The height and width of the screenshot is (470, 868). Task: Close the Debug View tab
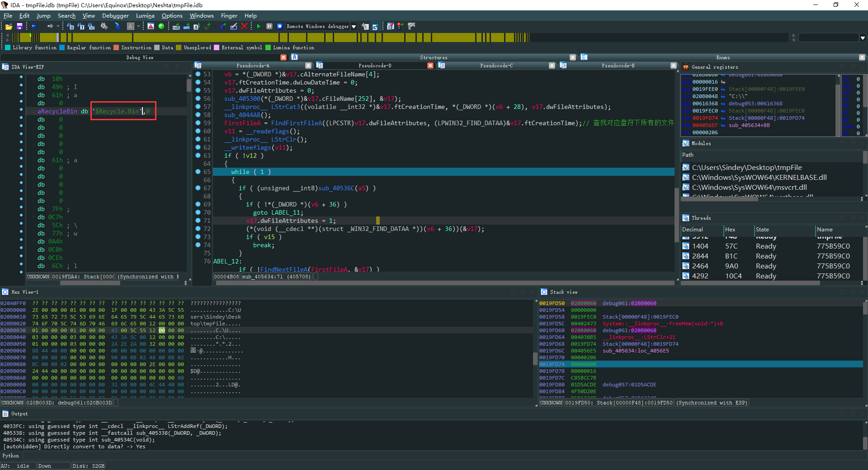pos(283,57)
